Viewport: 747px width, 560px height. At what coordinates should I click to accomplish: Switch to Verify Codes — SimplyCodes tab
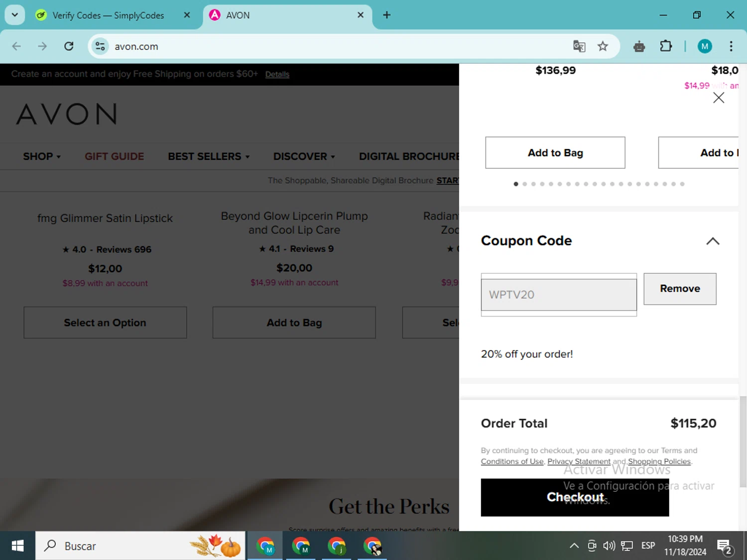pyautogui.click(x=108, y=15)
